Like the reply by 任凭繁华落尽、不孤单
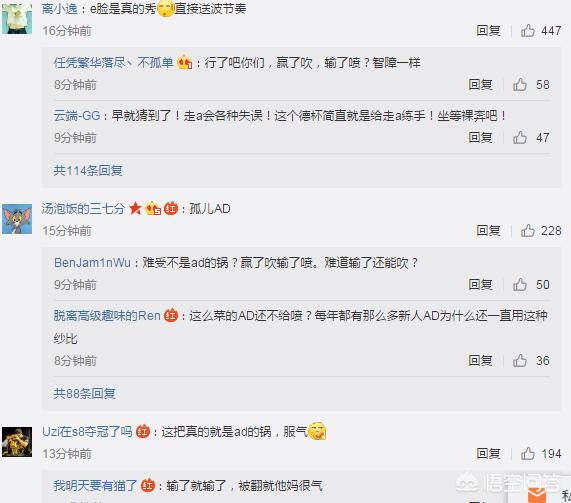Screen dimensions: 571x503 point(520,85)
